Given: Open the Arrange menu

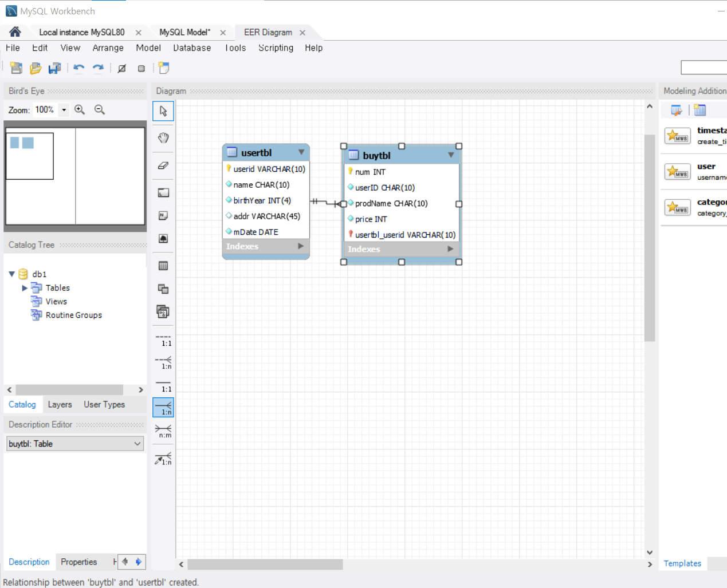Looking at the screenshot, I should (x=108, y=48).
